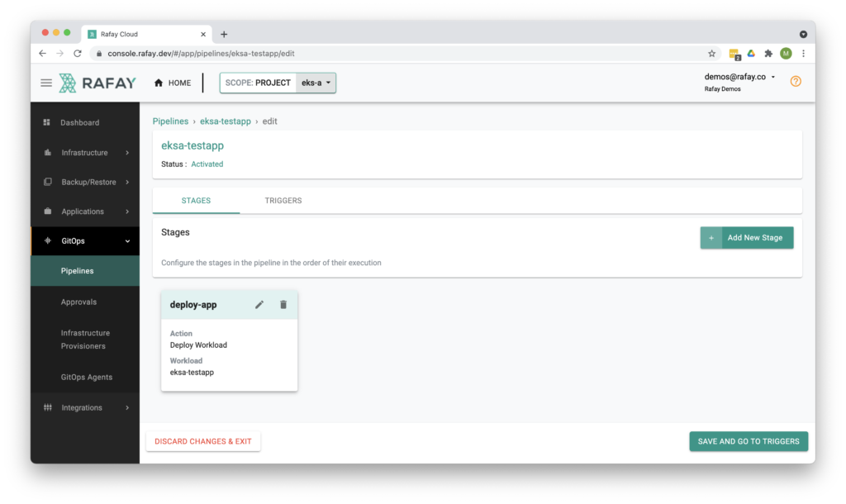Screen dimensions: 846x504
Task: Open GitOps Agents submenu item
Action: [85, 378]
